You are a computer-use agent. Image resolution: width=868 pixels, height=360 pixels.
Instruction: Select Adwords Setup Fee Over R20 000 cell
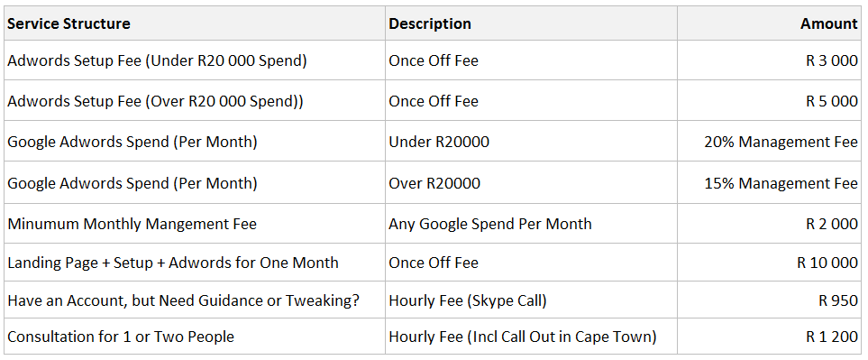[x=195, y=100]
